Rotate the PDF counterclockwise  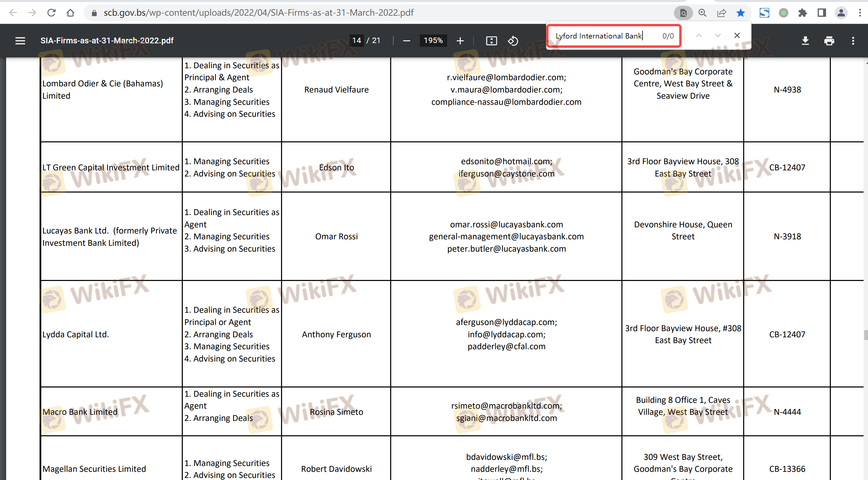coord(513,41)
